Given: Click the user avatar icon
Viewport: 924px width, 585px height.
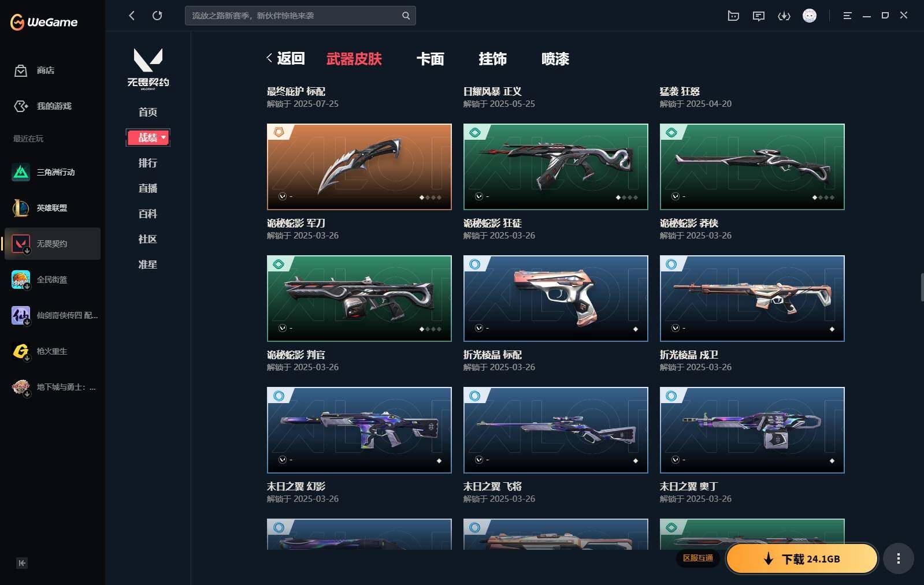Looking at the screenshot, I should 810,16.
